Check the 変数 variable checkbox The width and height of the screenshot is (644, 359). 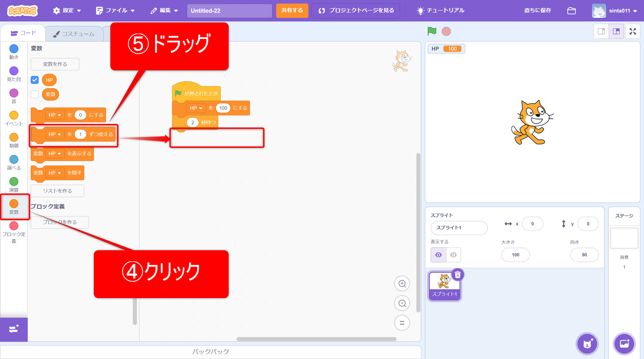tap(35, 94)
